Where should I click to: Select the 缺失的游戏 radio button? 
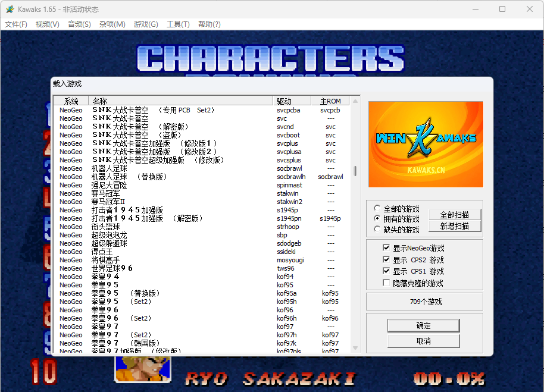coord(377,229)
